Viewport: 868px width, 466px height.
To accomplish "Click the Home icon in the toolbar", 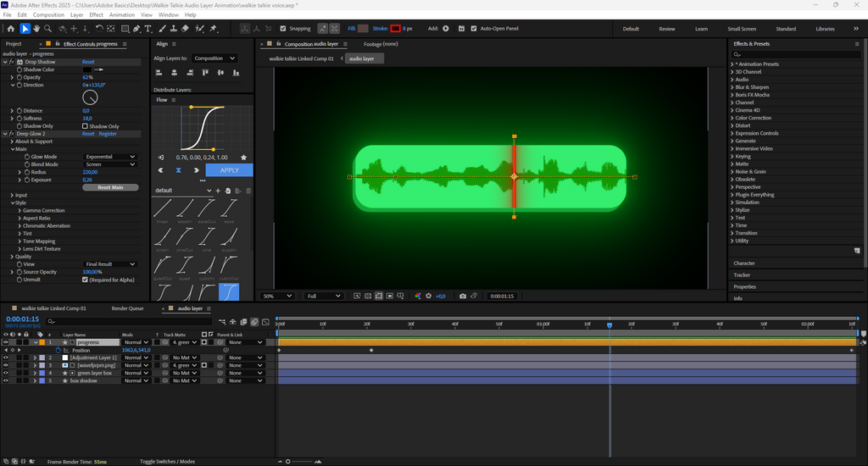I will coord(11,29).
